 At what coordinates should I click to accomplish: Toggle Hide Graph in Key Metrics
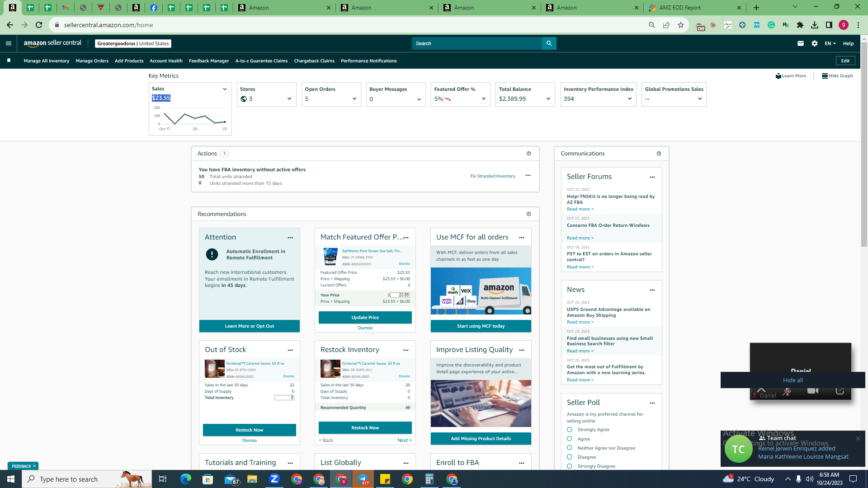(x=837, y=76)
